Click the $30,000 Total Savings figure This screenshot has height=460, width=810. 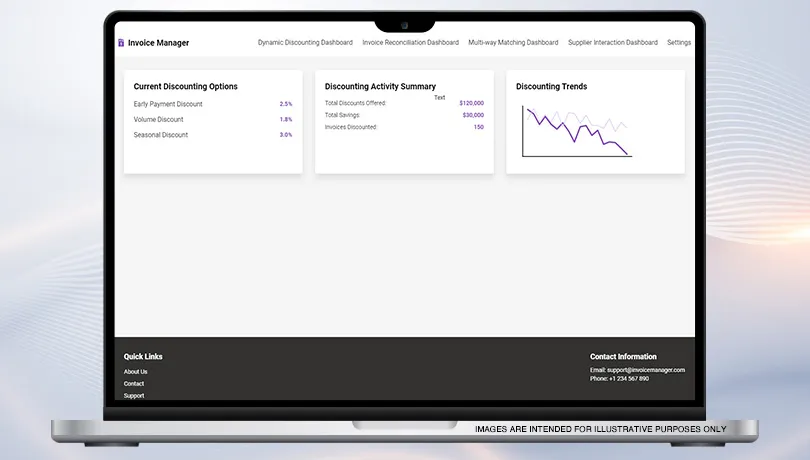473,115
